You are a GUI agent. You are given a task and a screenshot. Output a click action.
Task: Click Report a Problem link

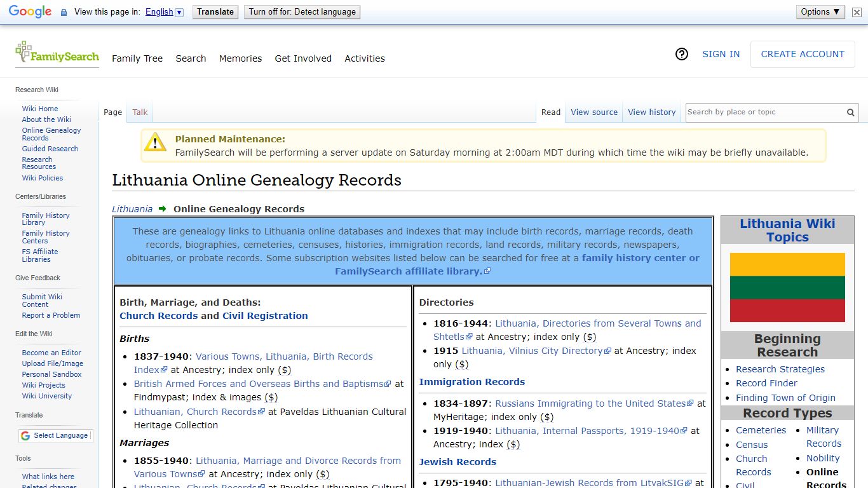click(51, 315)
